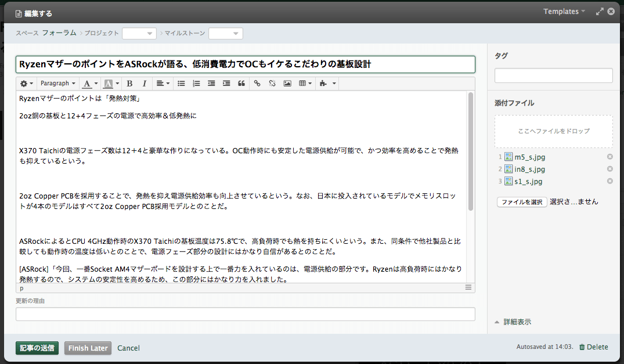This screenshot has height=364, width=624.
Task: Click the 'Autosaved at 14:03.' status text
Action: pos(545,347)
